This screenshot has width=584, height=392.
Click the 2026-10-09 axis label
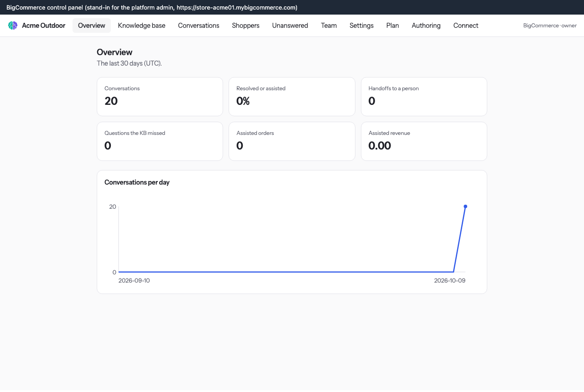[x=450, y=280]
